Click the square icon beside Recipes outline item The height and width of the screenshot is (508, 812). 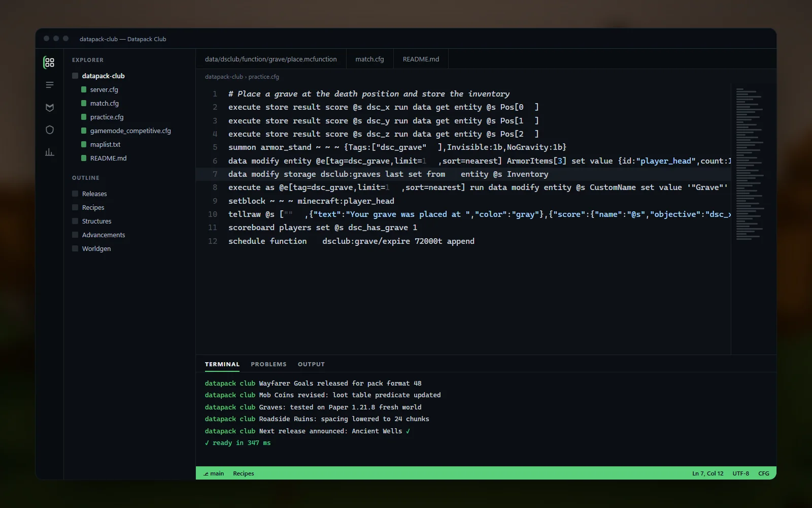pyautogui.click(x=75, y=207)
